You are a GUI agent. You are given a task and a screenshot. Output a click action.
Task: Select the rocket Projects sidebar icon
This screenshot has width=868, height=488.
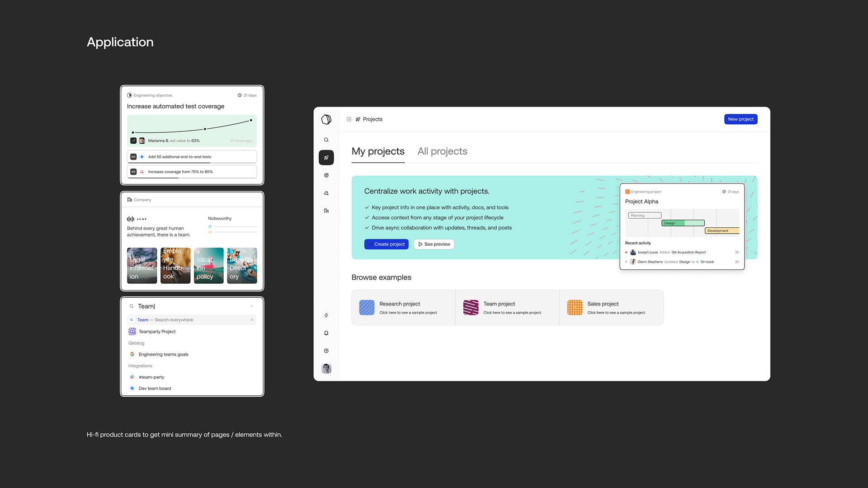326,158
